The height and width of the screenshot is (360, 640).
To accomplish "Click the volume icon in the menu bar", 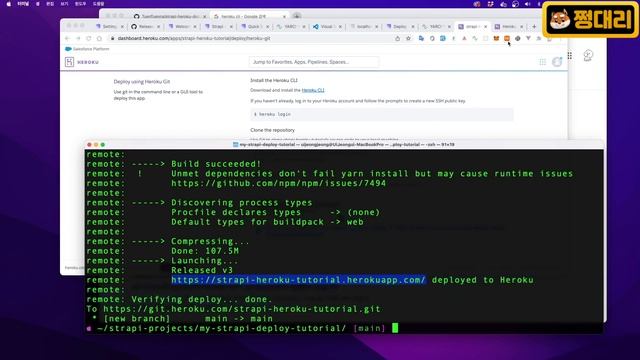I will click(527, 4).
